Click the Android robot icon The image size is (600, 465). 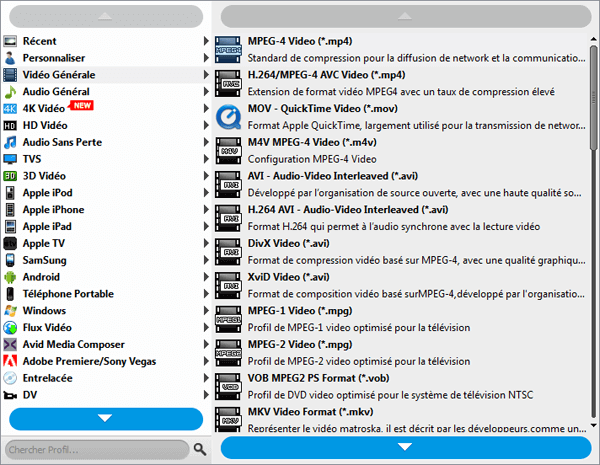[x=10, y=277]
